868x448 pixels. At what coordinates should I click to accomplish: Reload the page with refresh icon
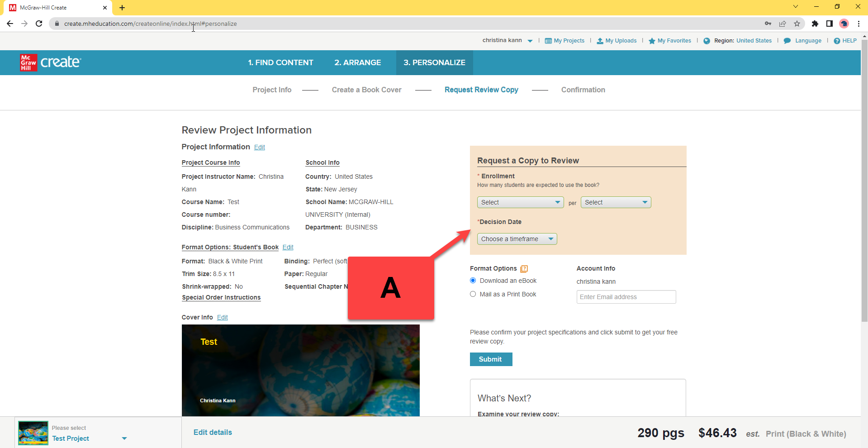click(x=39, y=24)
